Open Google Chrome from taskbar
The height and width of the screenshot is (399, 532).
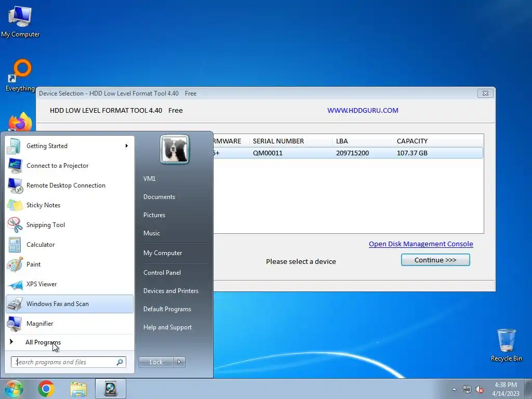point(46,389)
